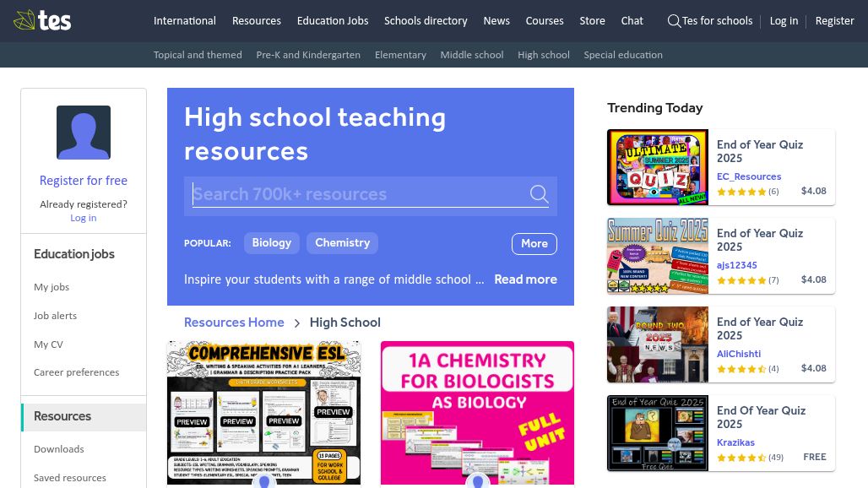
Task: Open Summer Quiz 2025 thumbnail
Action: pyautogui.click(x=658, y=256)
